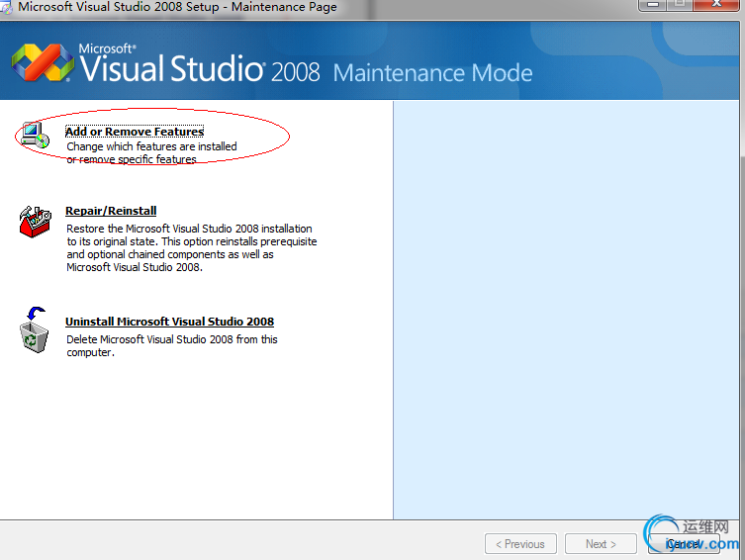Open Add or Remove Features link
This screenshot has width=745, height=560.
[135, 132]
